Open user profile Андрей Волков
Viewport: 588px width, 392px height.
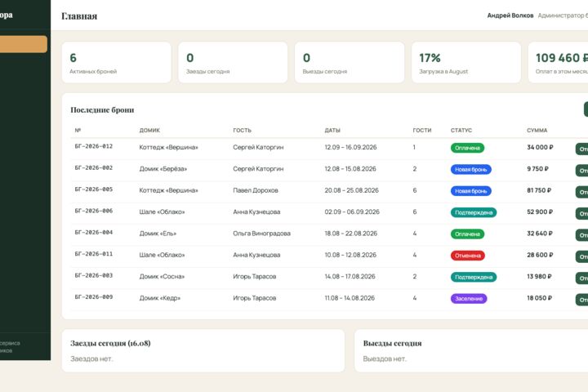click(x=510, y=16)
